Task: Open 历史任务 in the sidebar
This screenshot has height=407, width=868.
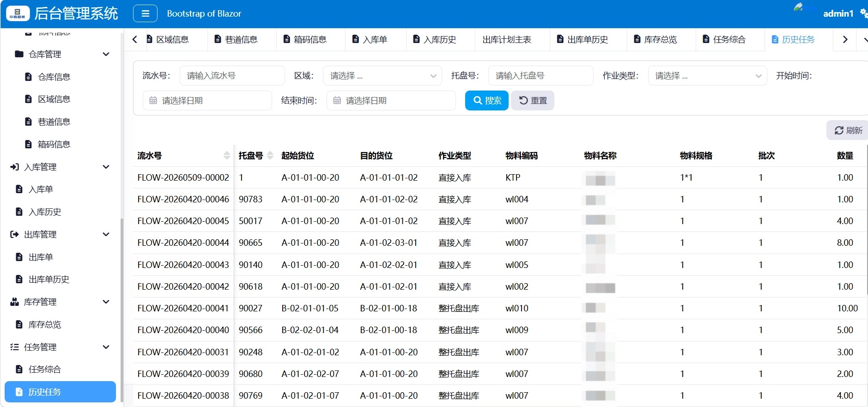Action: point(60,392)
